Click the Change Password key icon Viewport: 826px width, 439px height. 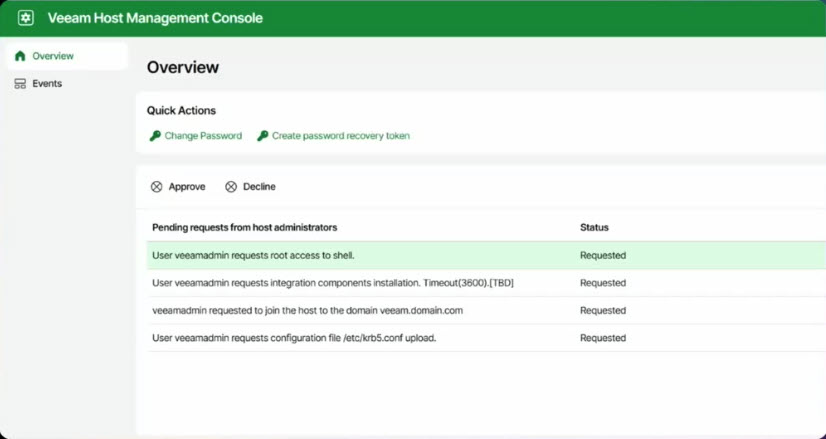click(x=155, y=136)
